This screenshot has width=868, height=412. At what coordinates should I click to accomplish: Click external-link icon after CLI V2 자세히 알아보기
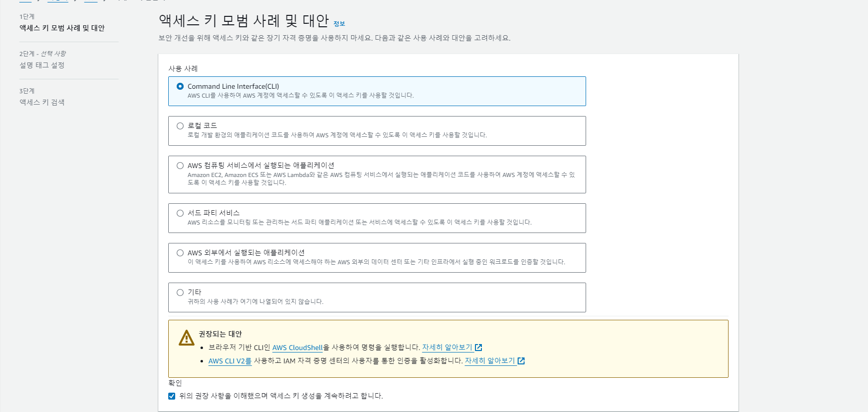tap(521, 361)
